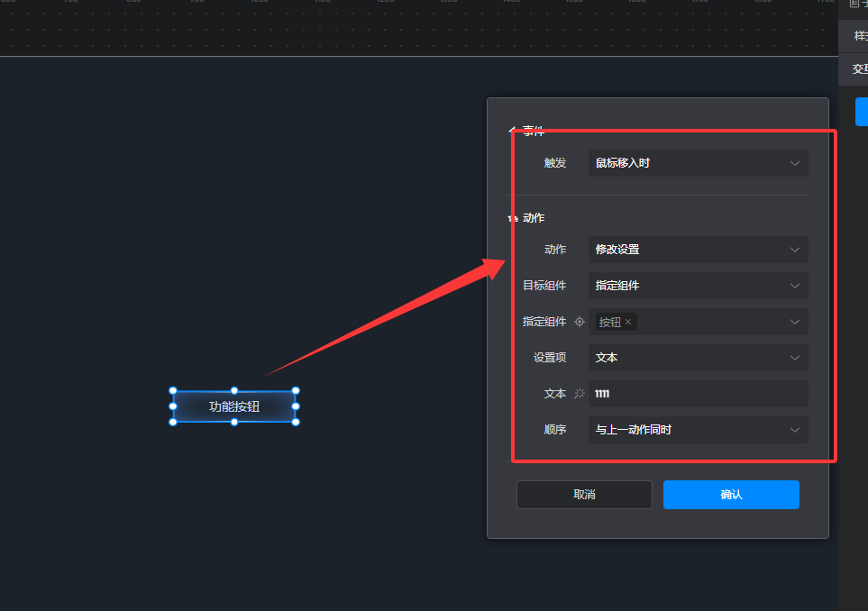Open the 顺序 dropdown showing 与上一动作同时
The image size is (868, 611).
pos(698,430)
